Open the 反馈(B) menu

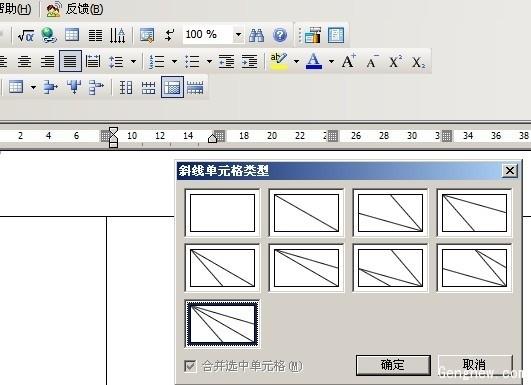[75, 9]
